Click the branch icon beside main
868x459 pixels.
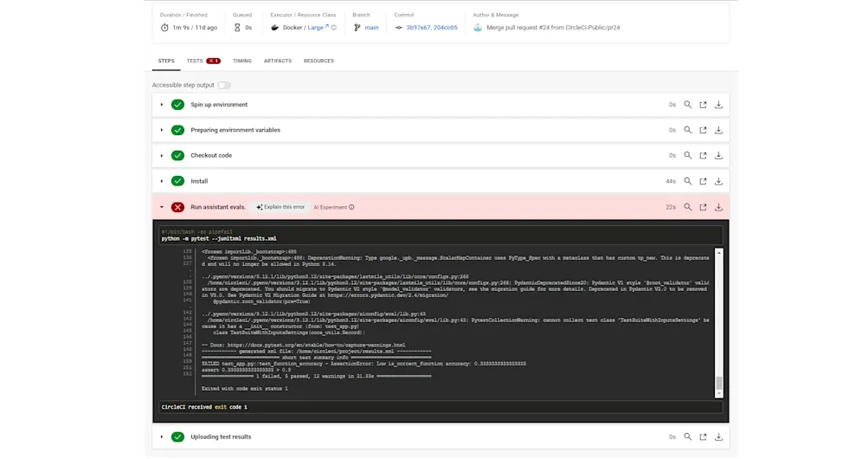pyautogui.click(x=357, y=27)
